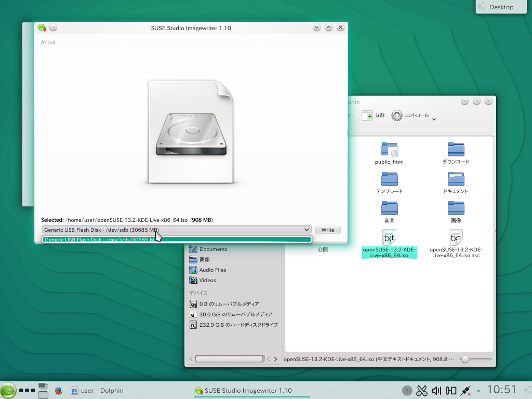Click the Write button in Imagewriter

[x=328, y=230]
